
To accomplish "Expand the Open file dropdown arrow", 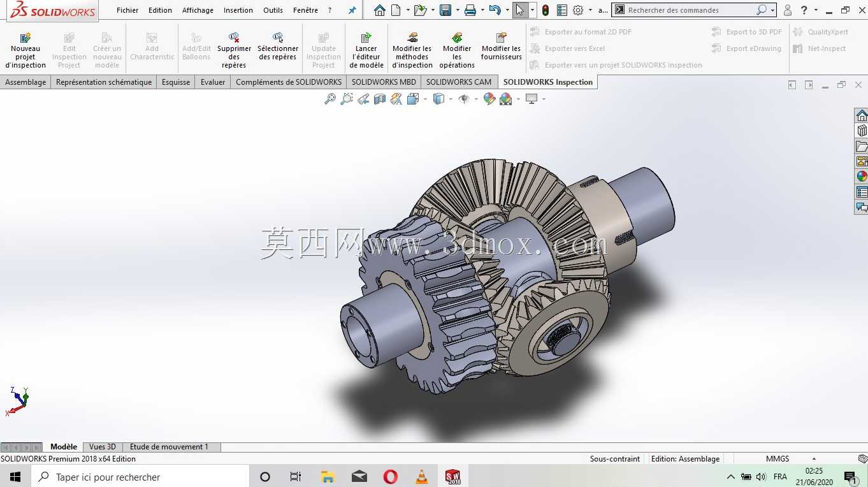I will (433, 10).
